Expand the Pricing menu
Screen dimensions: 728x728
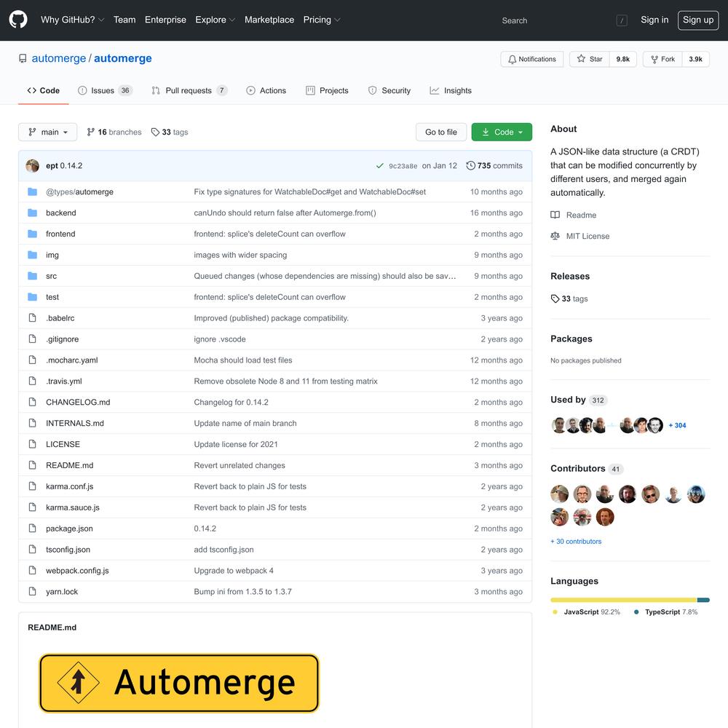pos(322,20)
